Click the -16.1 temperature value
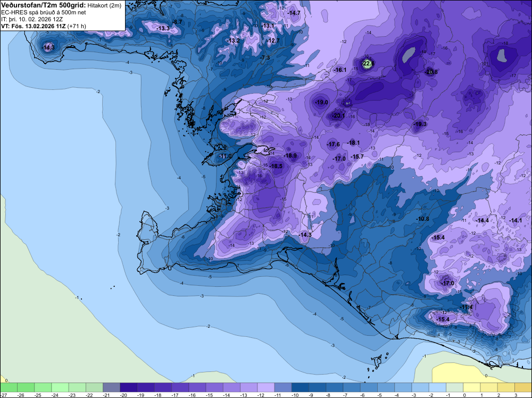The width and height of the screenshot is (532, 398). [340, 70]
